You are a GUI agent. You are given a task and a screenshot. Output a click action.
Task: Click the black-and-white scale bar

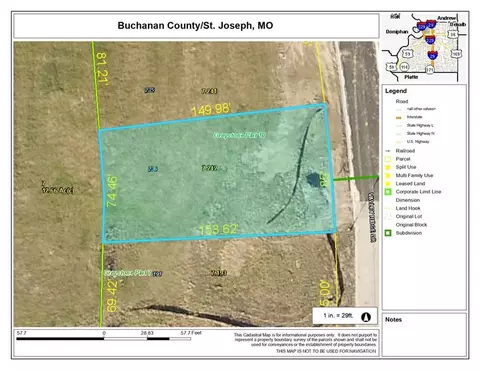click(x=104, y=339)
